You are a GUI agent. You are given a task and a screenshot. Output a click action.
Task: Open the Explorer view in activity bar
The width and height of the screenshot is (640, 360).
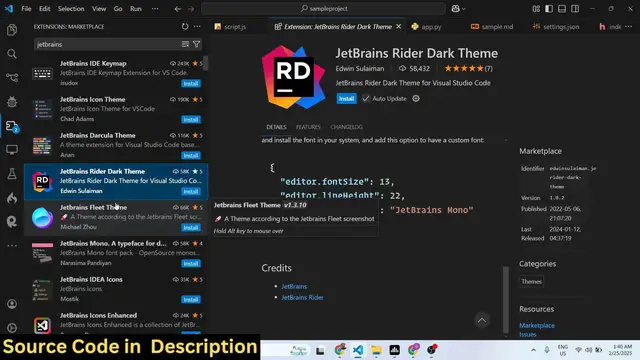click(12, 30)
